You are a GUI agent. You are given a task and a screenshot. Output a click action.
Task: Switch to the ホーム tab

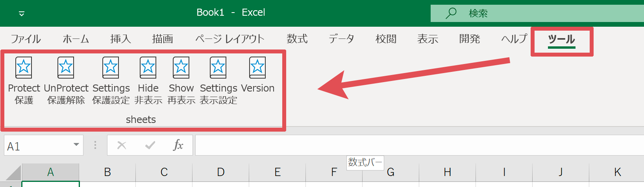[x=76, y=39]
